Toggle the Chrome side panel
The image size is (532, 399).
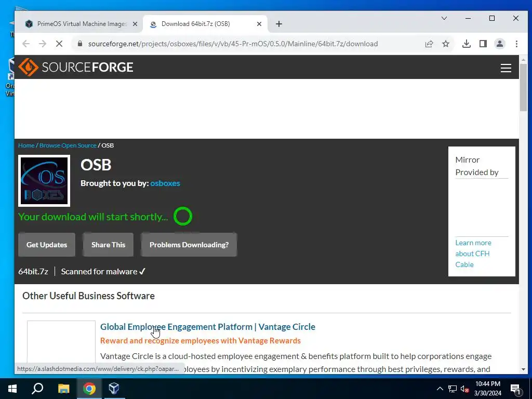pyautogui.click(x=483, y=44)
